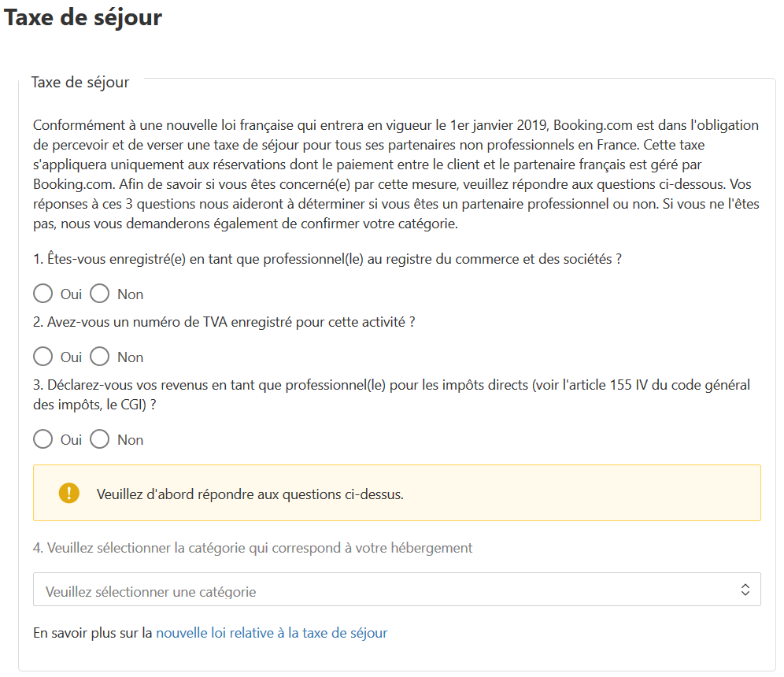Screen dimensions: 784x677
Task: Open the 'nouvelle loi relative à la taxe de séjour' link
Action: pos(272,633)
